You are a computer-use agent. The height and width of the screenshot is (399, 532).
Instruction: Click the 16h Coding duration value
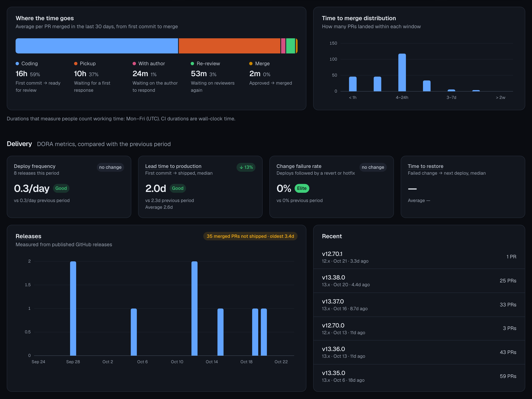coord(21,74)
